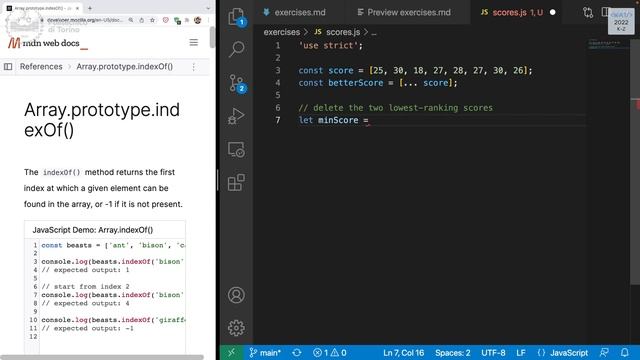
Task: Click the Array.prototype.indexOf() page title
Action: pyautogui.click(x=102, y=120)
